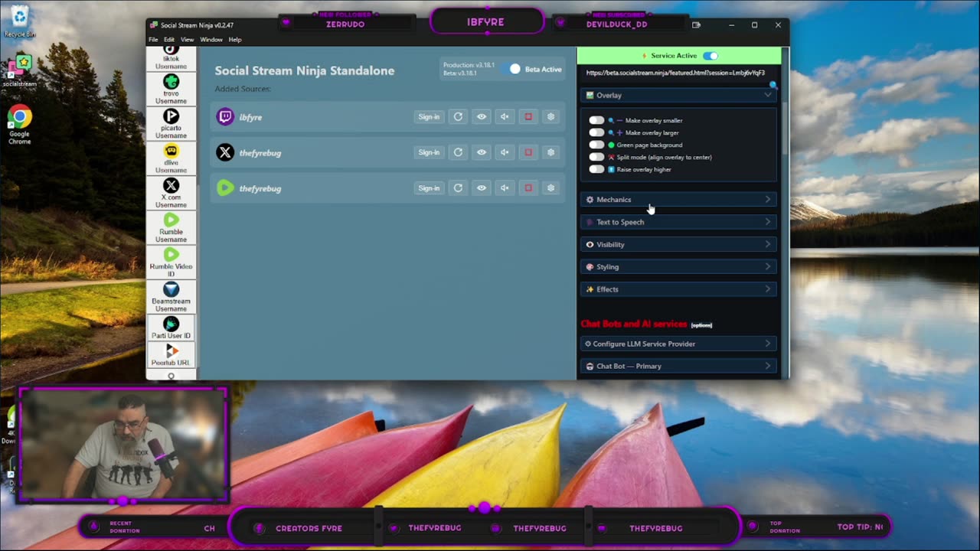This screenshot has height=551, width=980.
Task: Sign in to the ibfyre Twitch source
Action: click(x=429, y=116)
